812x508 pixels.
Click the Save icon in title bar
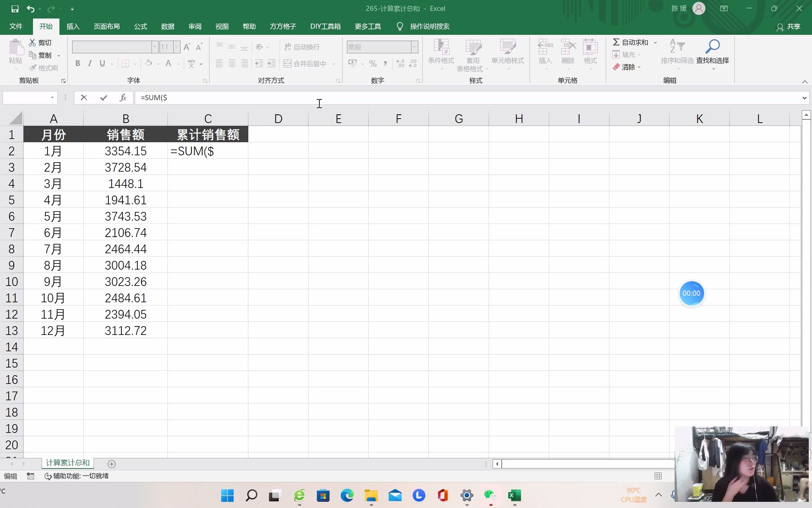(15, 9)
